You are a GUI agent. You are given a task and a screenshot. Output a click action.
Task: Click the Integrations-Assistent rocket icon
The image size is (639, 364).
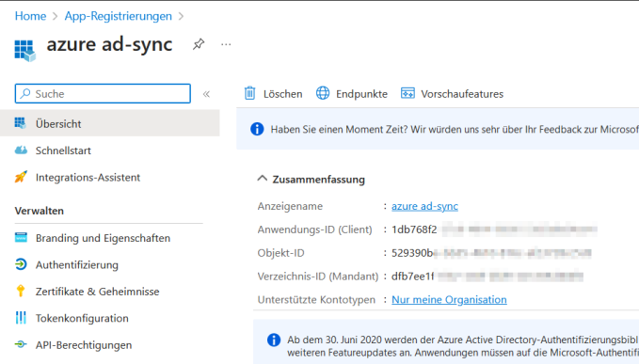[21, 177]
